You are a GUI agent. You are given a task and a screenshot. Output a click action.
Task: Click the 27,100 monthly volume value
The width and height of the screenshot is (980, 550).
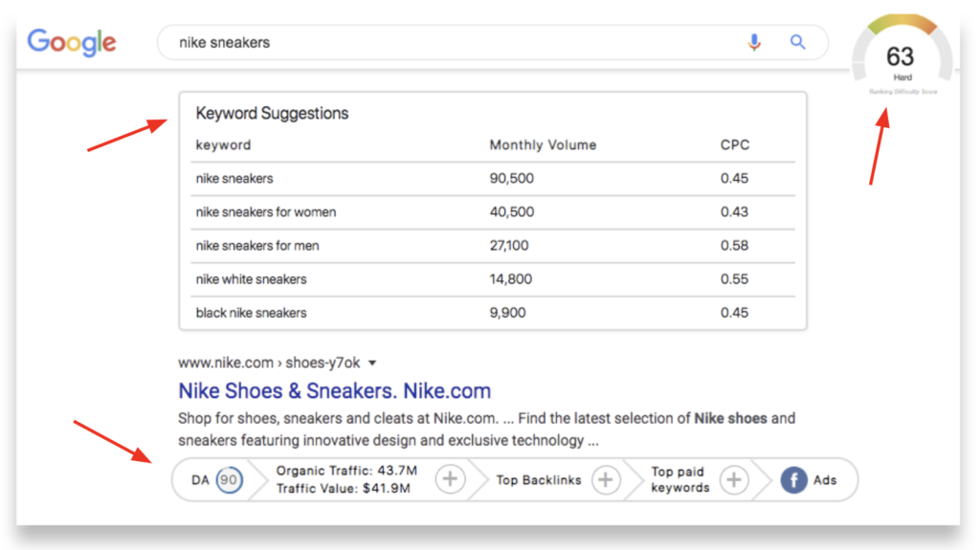coord(509,246)
